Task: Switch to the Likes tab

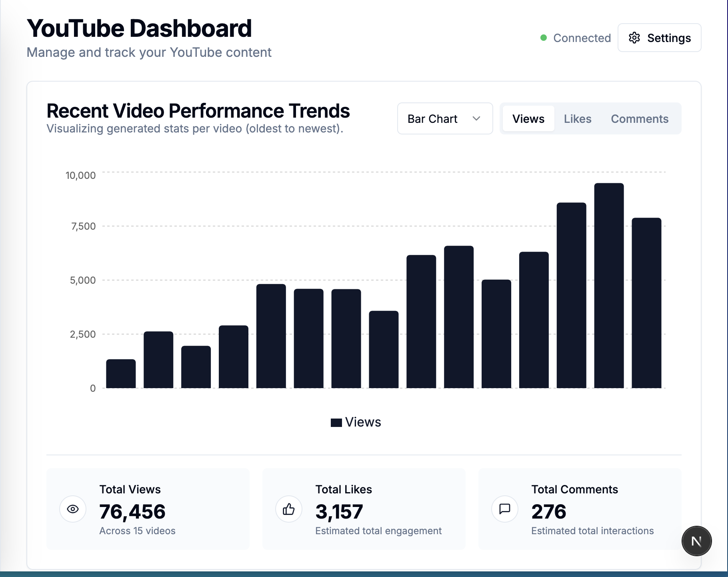Action: [x=578, y=118]
